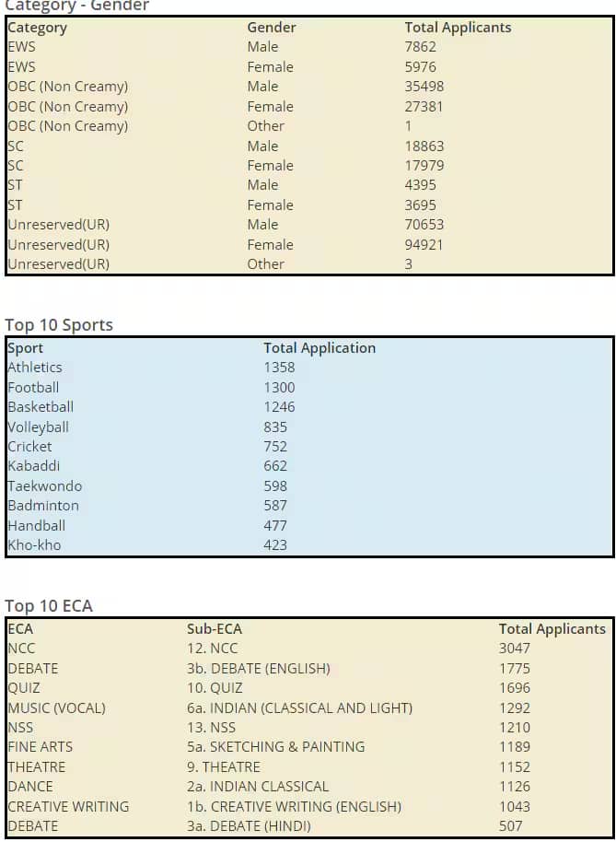
Task: Click the Unreserved(UR) Female count 94921
Action: [424, 245]
